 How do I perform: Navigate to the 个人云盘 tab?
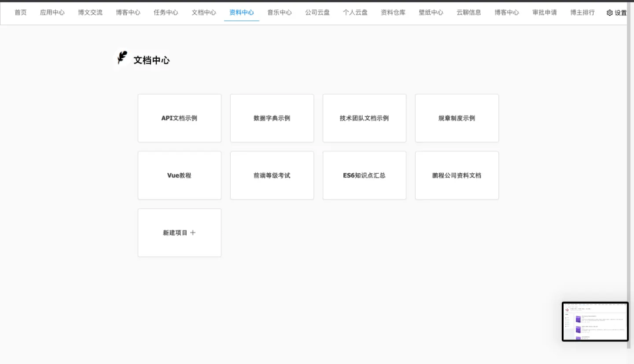tap(355, 12)
